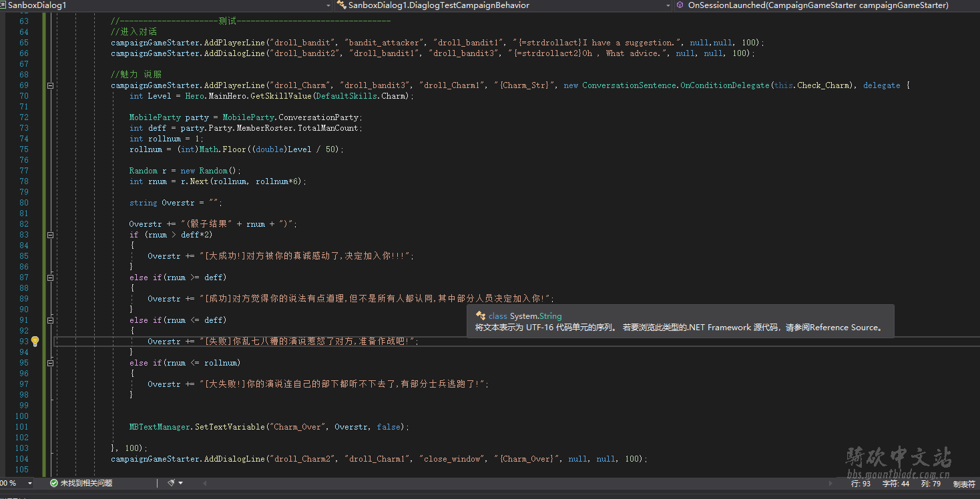Click the Check_Charm identifier on line 69
Image resolution: width=980 pixels, height=499 pixels.
[x=824, y=85]
